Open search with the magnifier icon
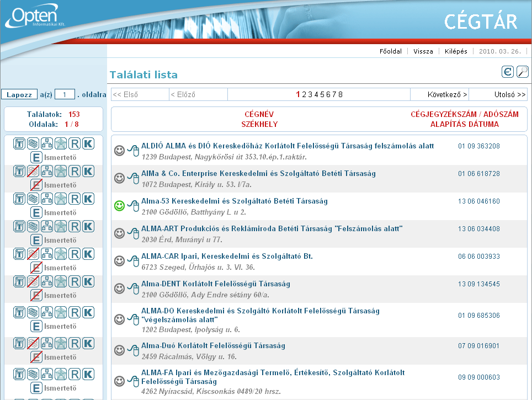 522,72
